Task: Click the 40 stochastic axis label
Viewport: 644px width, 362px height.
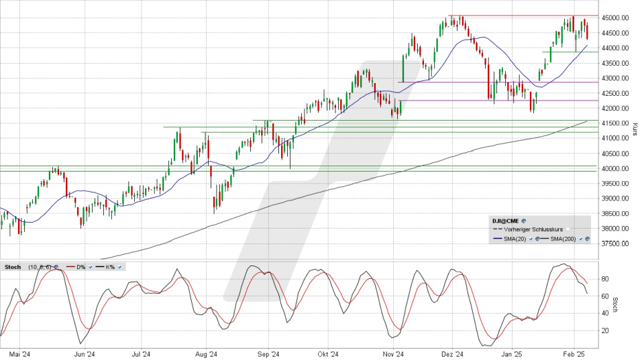Action: pos(605,314)
